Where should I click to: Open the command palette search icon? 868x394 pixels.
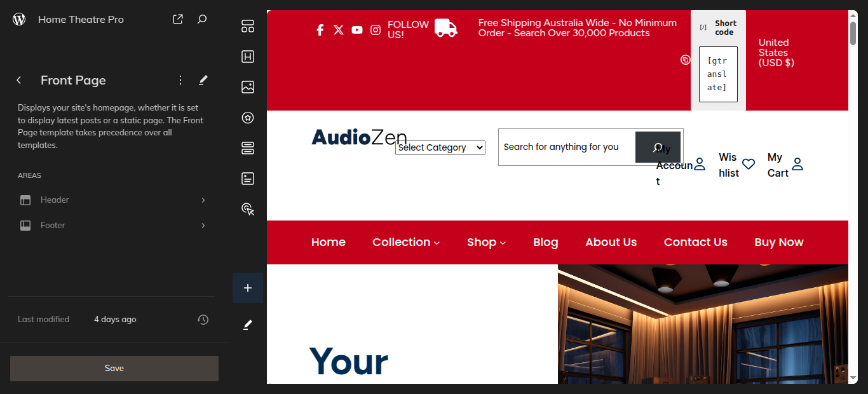[202, 20]
